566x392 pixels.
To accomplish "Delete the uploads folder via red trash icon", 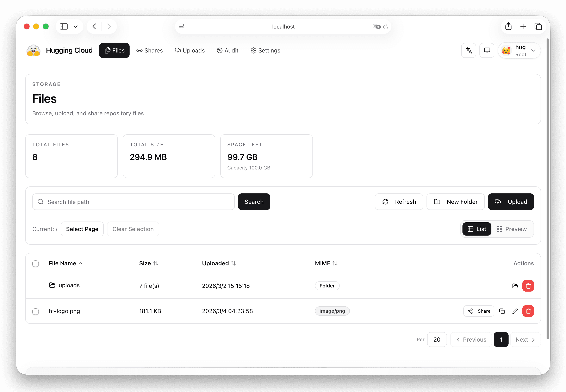I will [528, 286].
